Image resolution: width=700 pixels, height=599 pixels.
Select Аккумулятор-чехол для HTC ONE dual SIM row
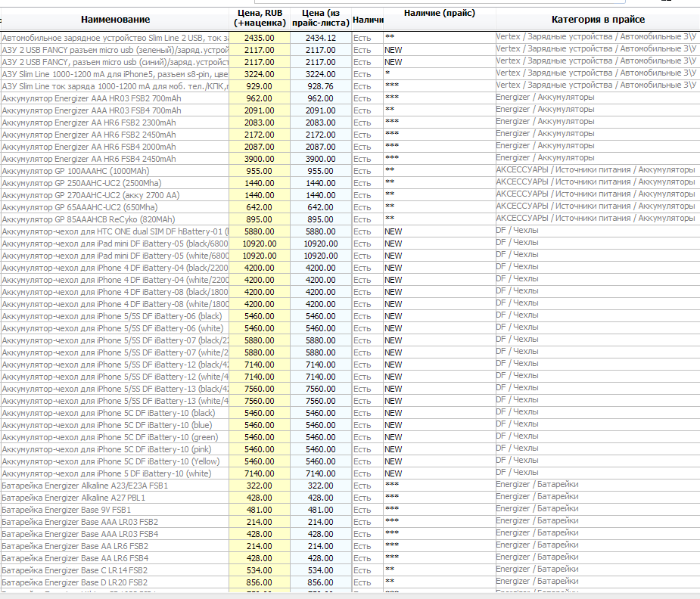pos(115,231)
